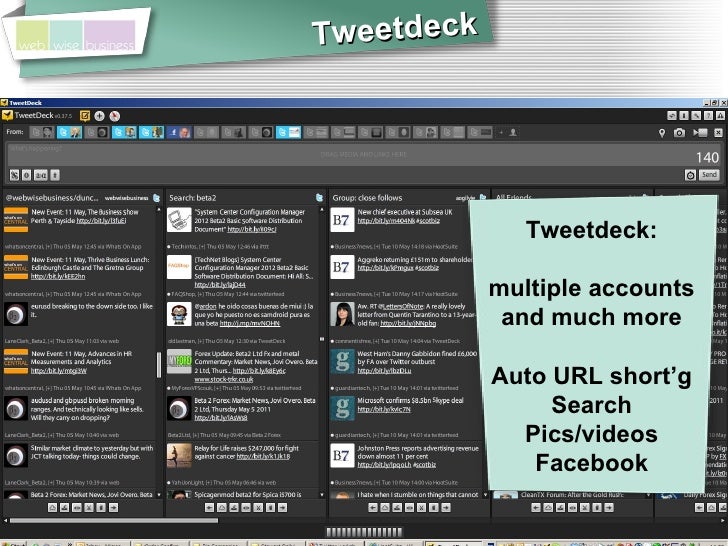
Task: Click the 'Group: close follows' column title
Action: (x=367, y=198)
